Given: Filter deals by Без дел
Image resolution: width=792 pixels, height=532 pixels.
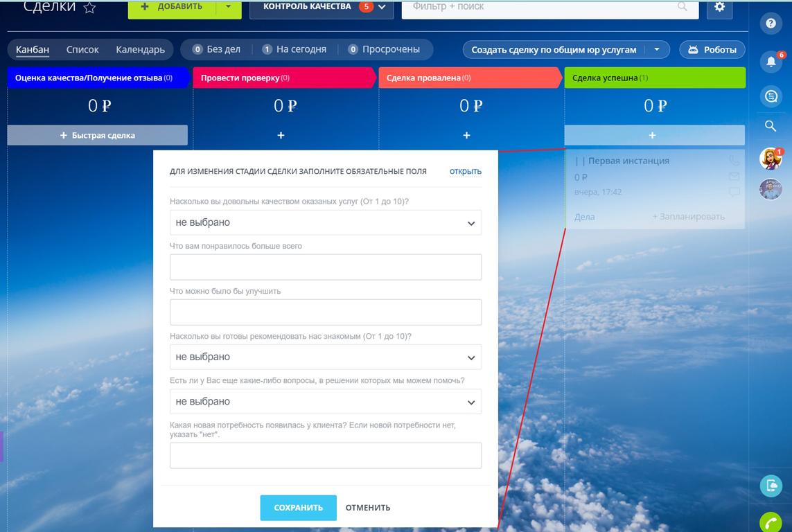Looking at the screenshot, I should click(x=216, y=49).
